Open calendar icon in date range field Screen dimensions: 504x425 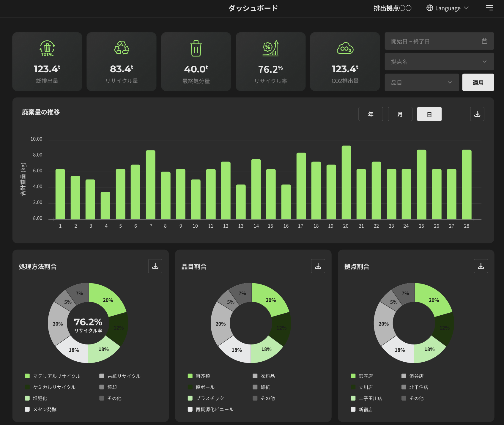484,41
